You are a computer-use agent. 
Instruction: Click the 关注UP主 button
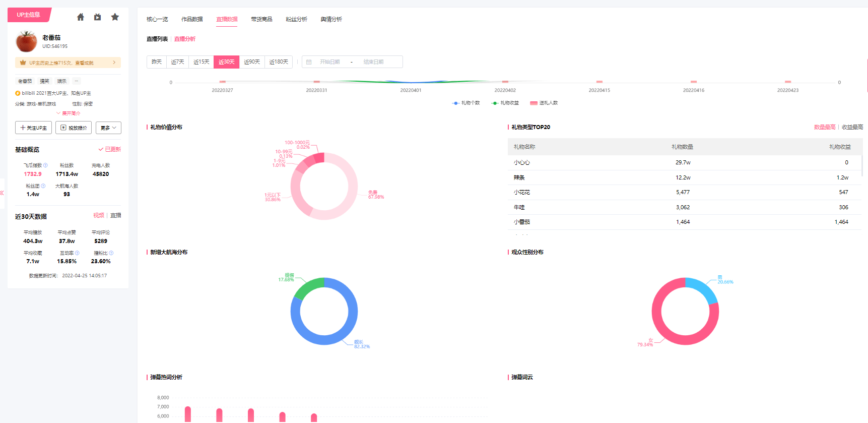tap(33, 128)
